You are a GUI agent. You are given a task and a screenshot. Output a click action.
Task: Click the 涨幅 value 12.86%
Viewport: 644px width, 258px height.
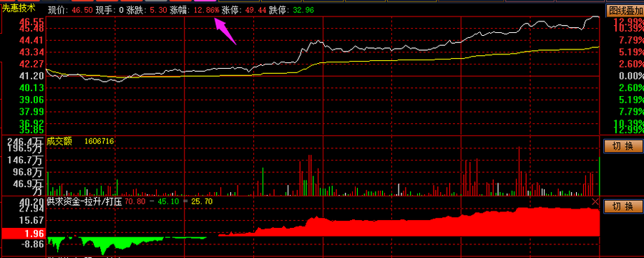(206, 10)
